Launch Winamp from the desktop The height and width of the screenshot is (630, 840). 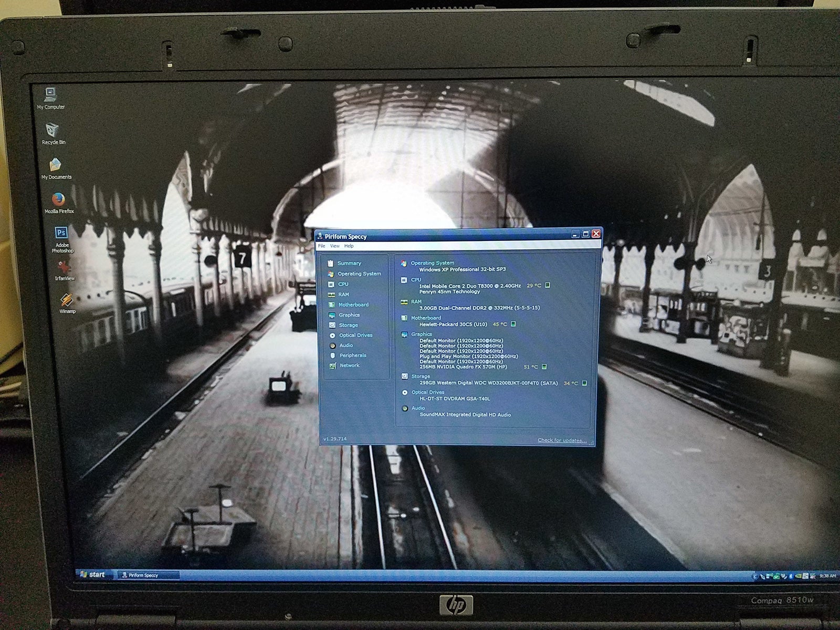pyautogui.click(x=67, y=303)
